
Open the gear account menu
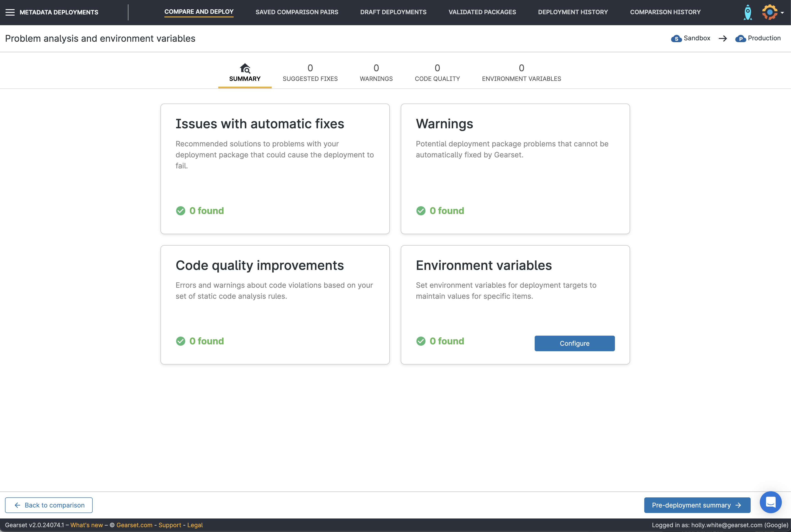770,13
